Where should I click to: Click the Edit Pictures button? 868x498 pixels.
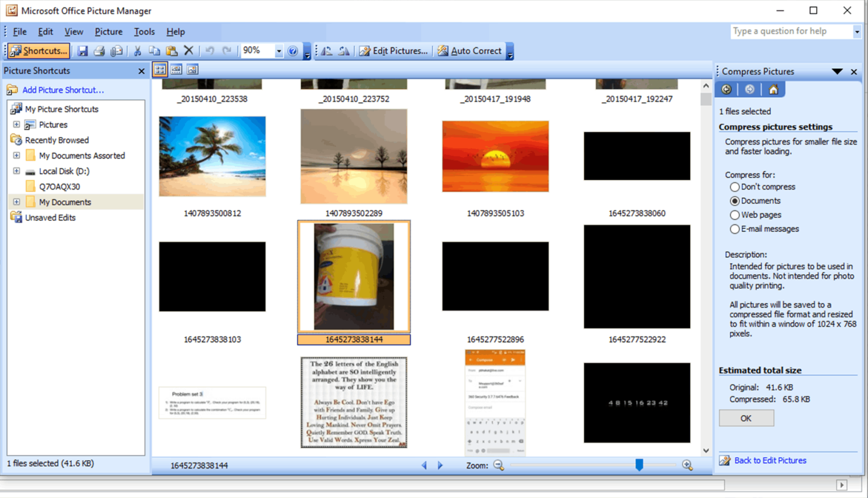393,51
